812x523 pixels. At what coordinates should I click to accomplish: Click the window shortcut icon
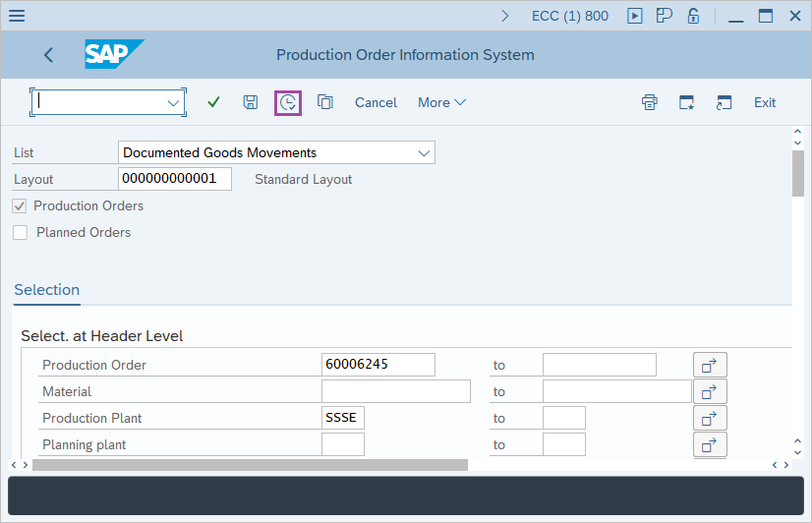pos(724,102)
